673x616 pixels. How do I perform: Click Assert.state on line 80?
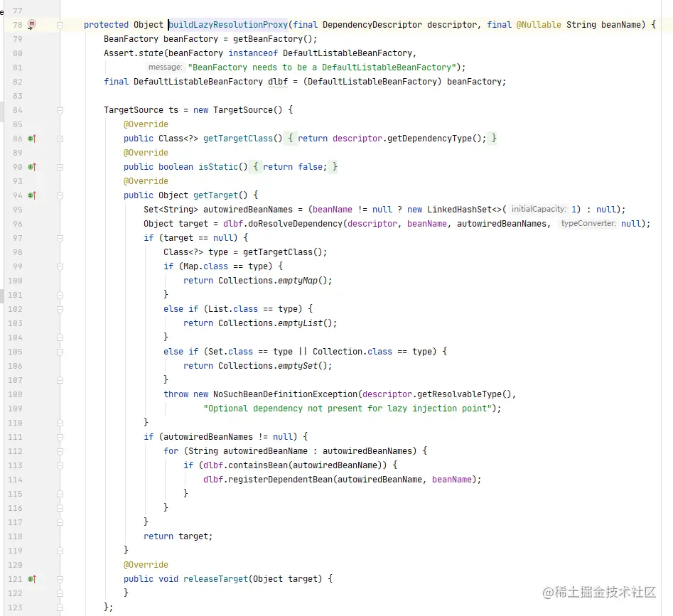click(x=134, y=53)
